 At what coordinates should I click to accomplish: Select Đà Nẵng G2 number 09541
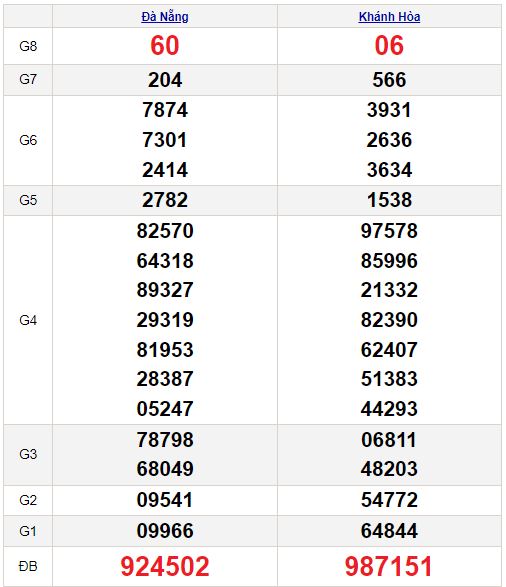point(165,500)
